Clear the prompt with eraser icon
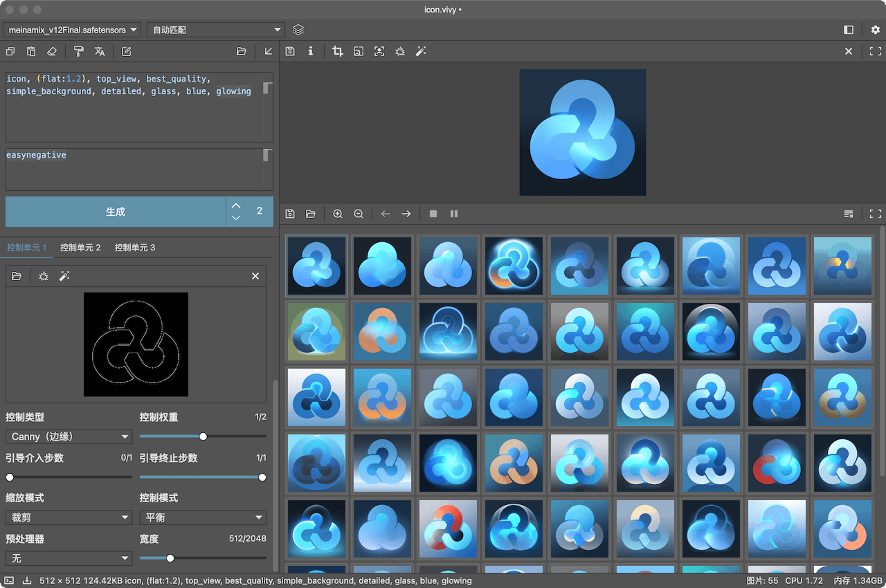Screen dimensions: 886x588 (x=52, y=51)
